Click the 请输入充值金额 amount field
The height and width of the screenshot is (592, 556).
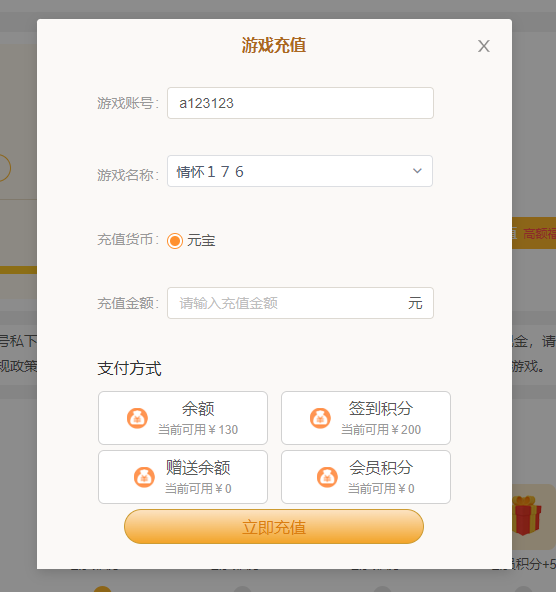pos(300,303)
